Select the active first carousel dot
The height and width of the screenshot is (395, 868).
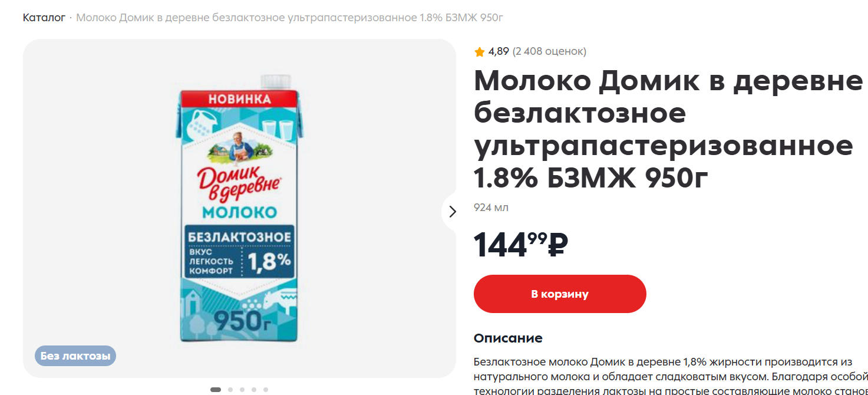click(x=216, y=390)
